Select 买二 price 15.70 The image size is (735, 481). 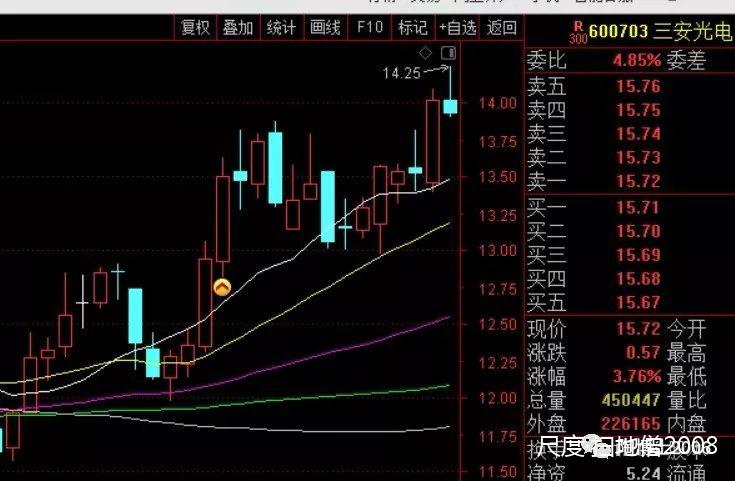click(638, 231)
